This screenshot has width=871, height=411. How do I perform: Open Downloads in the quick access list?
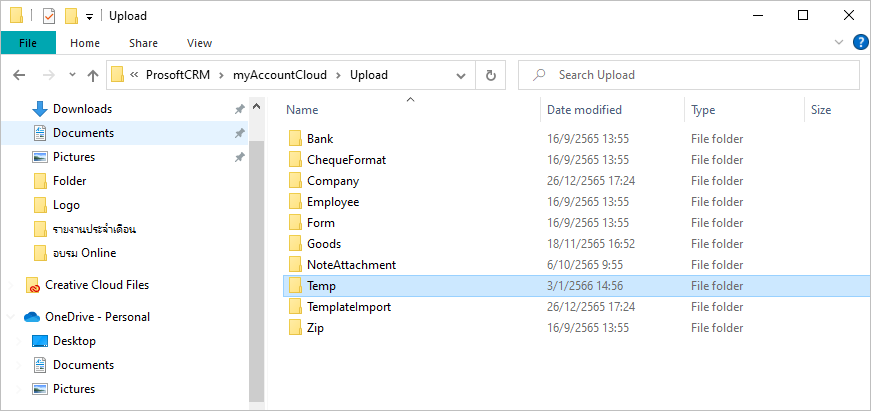tap(82, 109)
